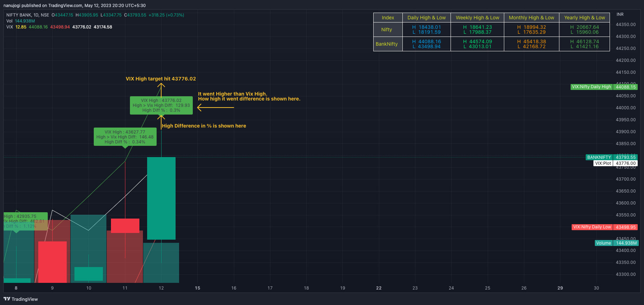Click the VIX indicator legend value 12.85
The image size is (644, 305).
(x=21, y=27)
